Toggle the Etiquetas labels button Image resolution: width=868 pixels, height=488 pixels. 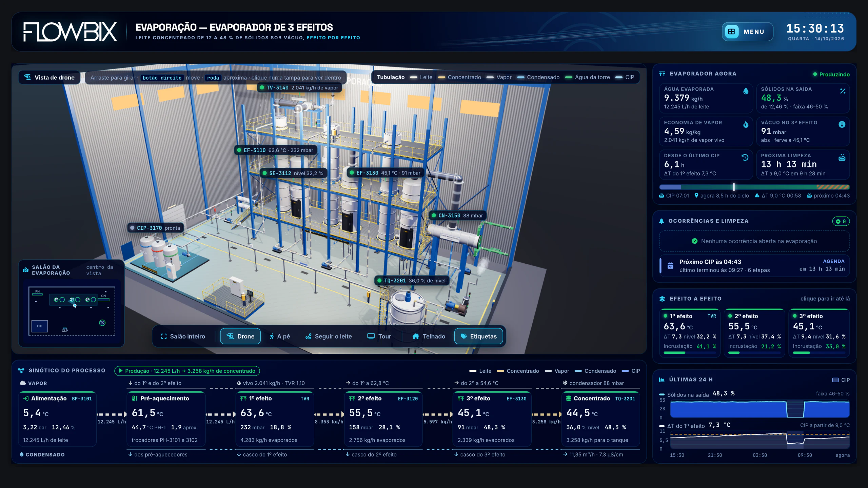(x=478, y=336)
